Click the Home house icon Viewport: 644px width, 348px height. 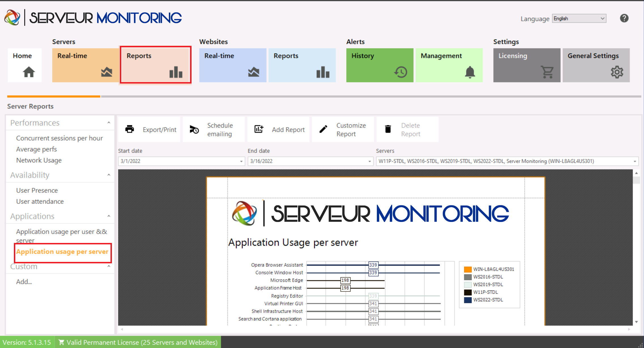[29, 72]
